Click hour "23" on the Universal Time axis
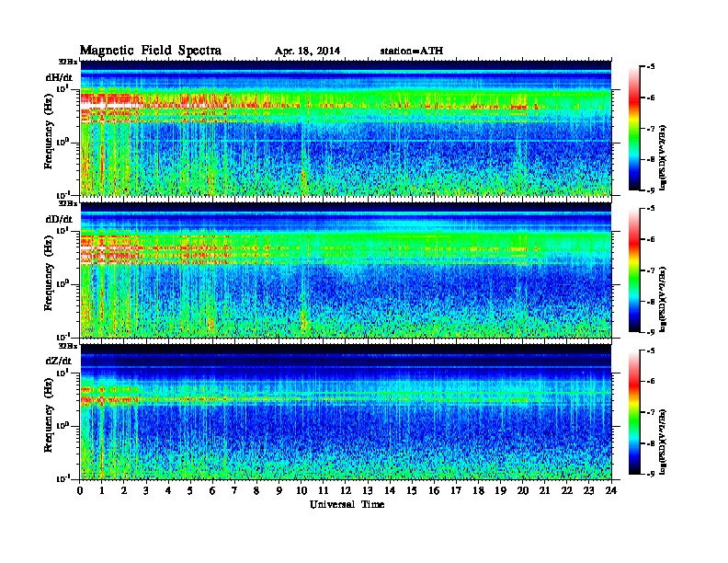Viewport: 728px width, 563px height. [x=589, y=490]
